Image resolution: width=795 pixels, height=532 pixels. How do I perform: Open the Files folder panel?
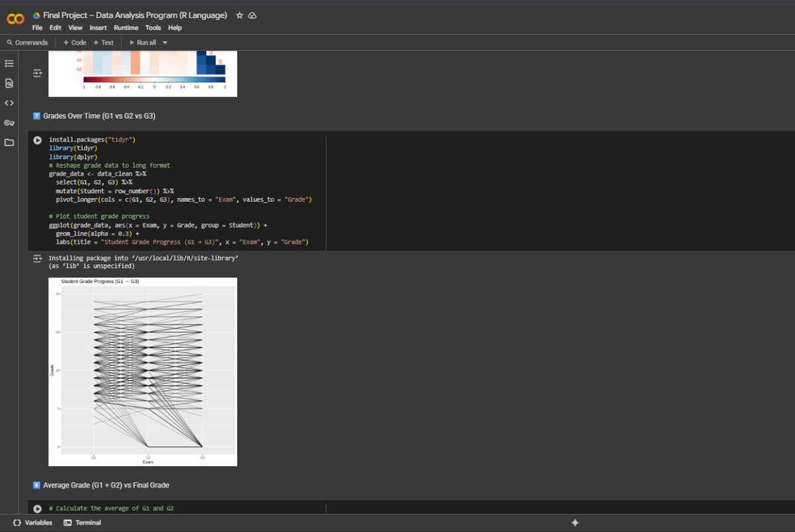click(x=9, y=142)
